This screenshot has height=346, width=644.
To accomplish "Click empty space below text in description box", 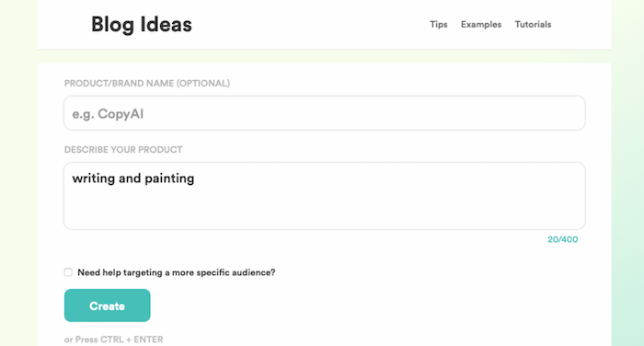I will [325, 210].
